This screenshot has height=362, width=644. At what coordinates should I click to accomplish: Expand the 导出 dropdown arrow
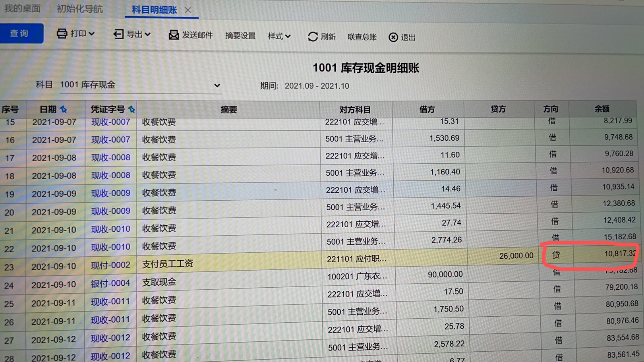coord(147,35)
